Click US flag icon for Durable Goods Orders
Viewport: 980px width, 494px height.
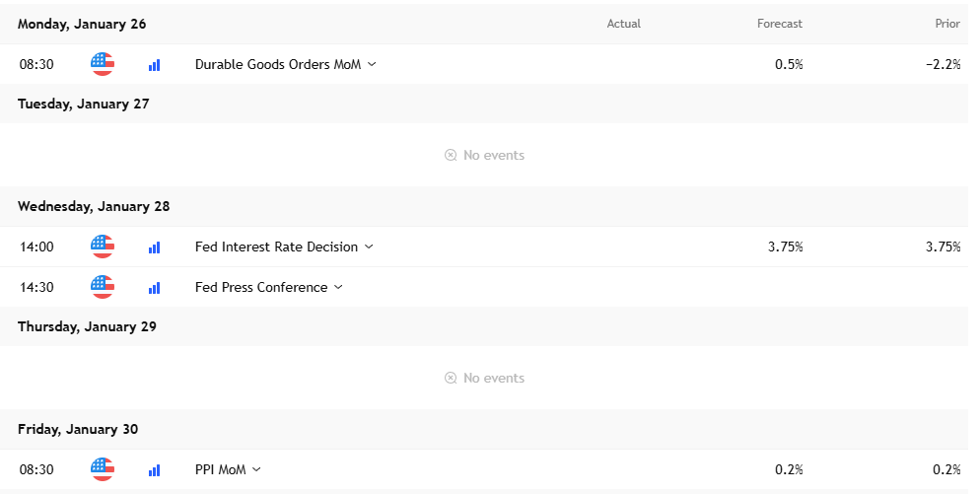tap(103, 64)
